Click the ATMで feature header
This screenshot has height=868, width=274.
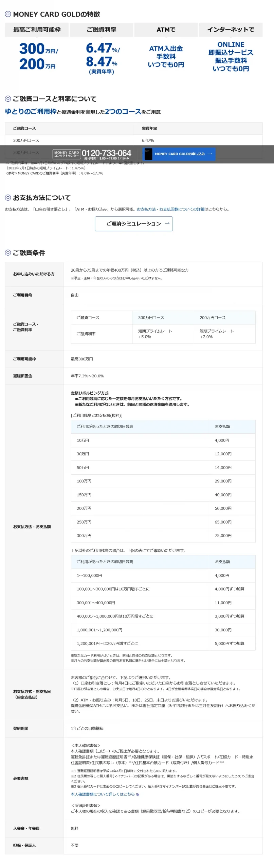(x=166, y=30)
